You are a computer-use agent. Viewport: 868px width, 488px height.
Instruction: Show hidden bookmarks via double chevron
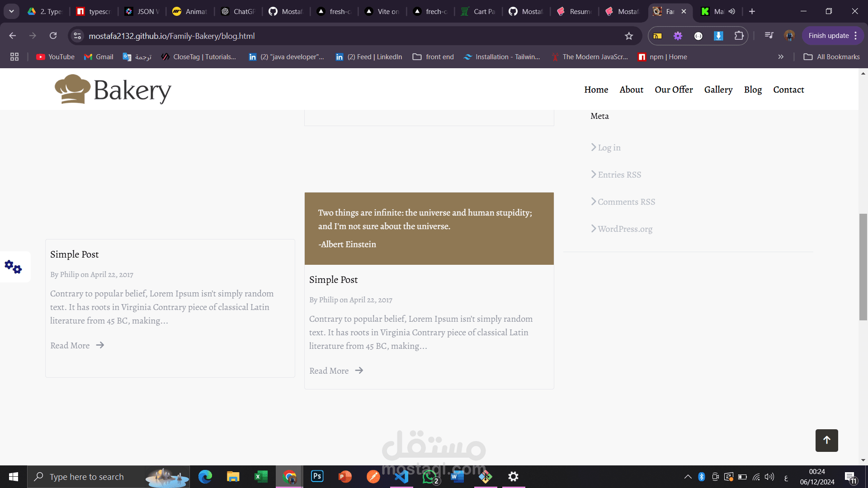tap(781, 57)
